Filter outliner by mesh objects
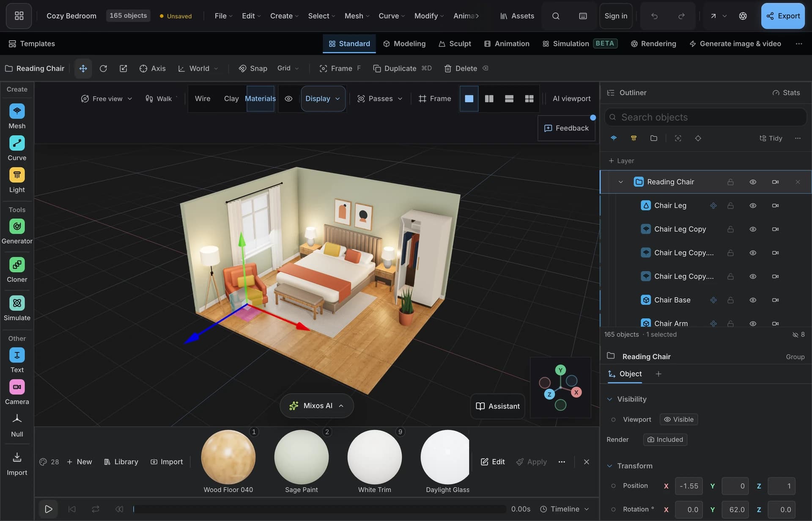The width and height of the screenshot is (812, 521). click(614, 138)
